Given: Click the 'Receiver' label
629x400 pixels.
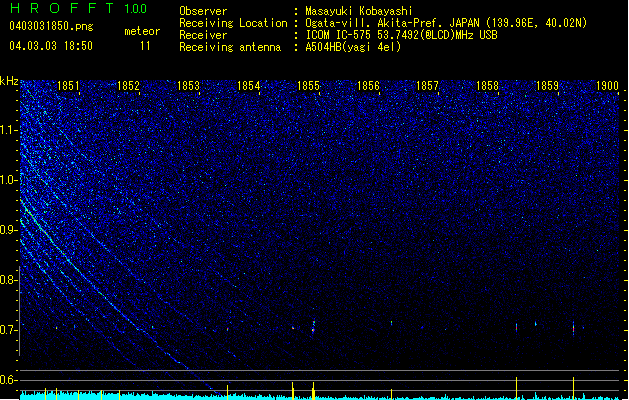Looking at the screenshot, I should [203, 35].
